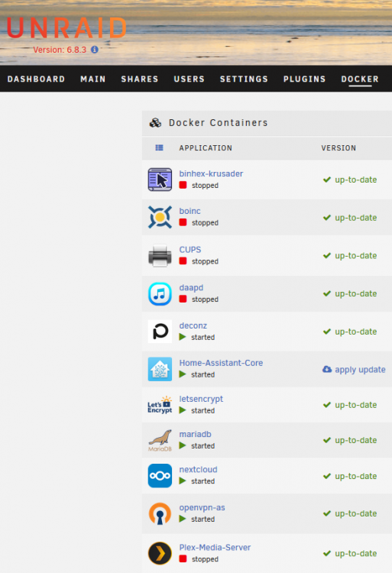
Task: Click the UNRAID logo
Action: [x=66, y=28]
